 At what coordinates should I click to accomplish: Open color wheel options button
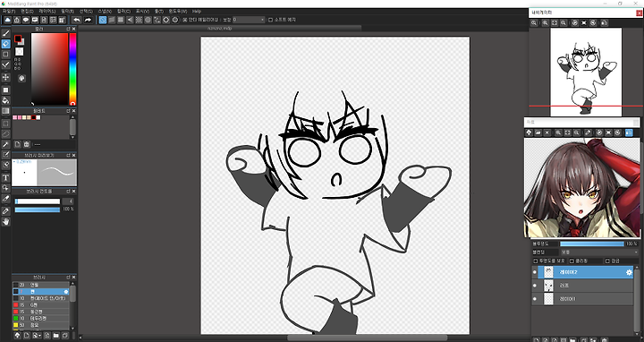point(21,78)
